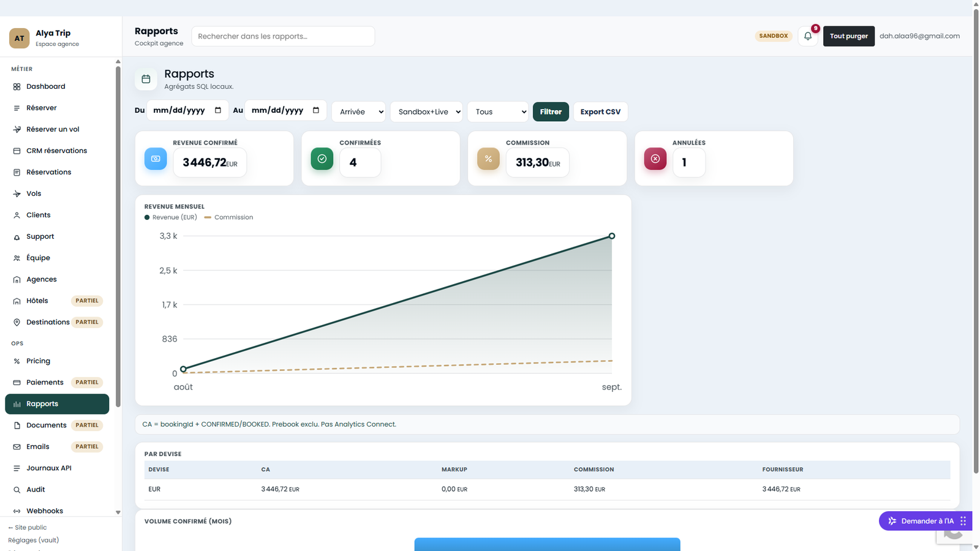Click the notification bell icon
The height and width of the screenshot is (551, 980).
808,36
